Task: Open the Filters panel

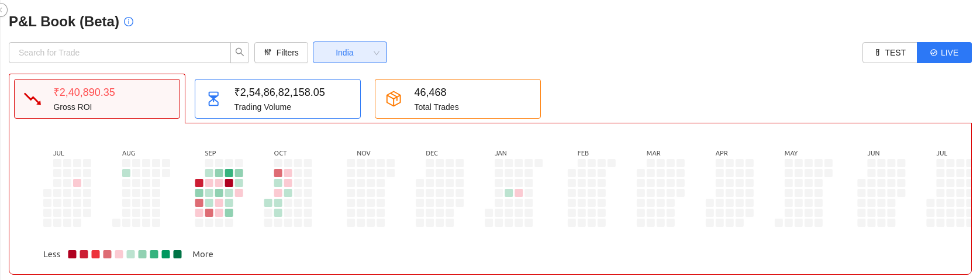Action: (x=282, y=53)
